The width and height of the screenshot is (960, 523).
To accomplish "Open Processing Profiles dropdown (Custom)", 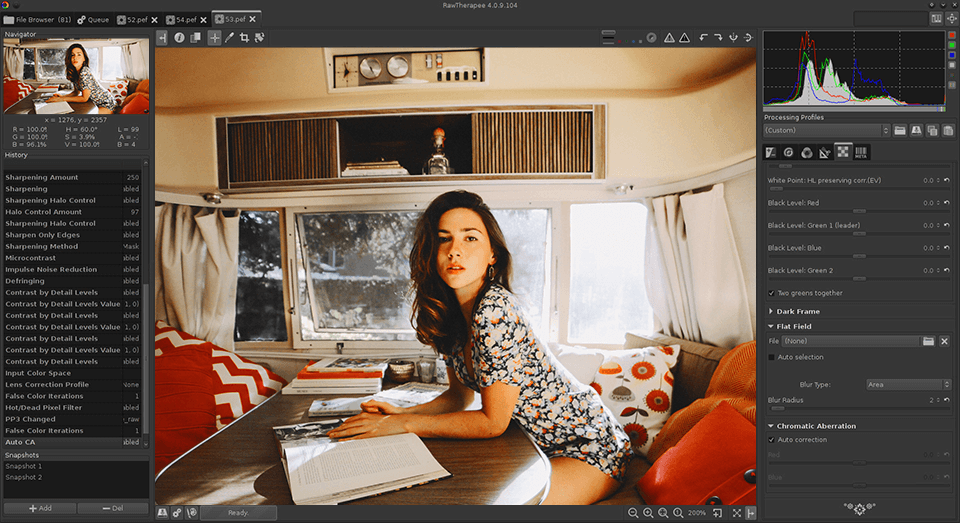I will [827, 130].
